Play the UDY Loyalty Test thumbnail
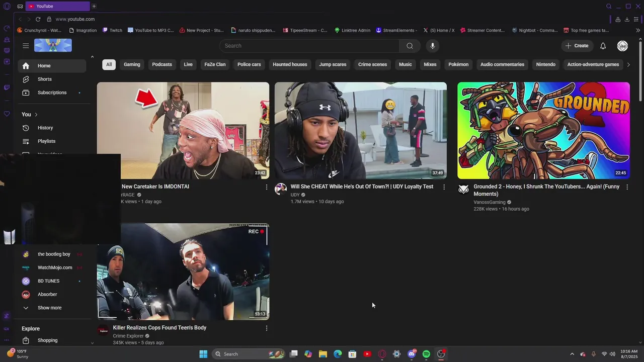This screenshot has height=362, width=644. click(361, 131)
